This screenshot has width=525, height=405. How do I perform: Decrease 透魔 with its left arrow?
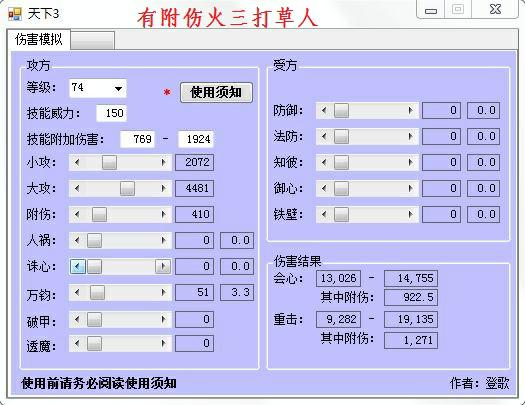click(x=77, y=343)
